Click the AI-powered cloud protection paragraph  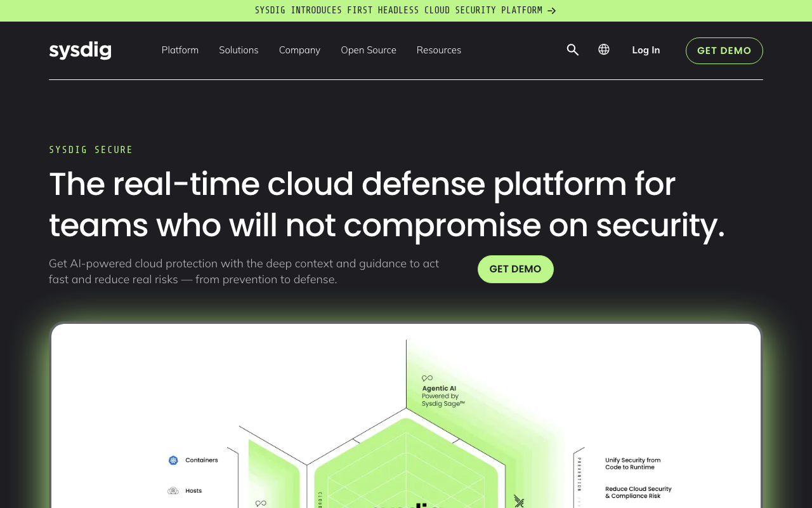pyautogui.click(x=244, y=271)
